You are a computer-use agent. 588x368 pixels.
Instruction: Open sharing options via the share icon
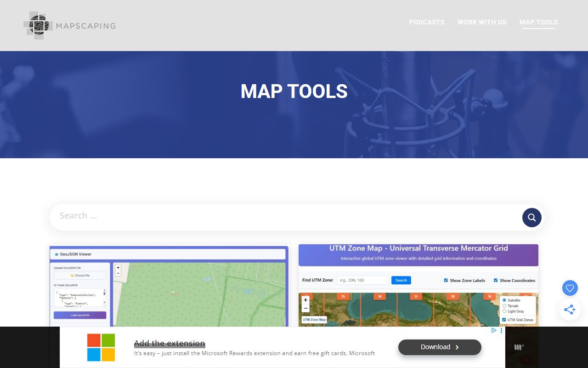pos(570,310)
